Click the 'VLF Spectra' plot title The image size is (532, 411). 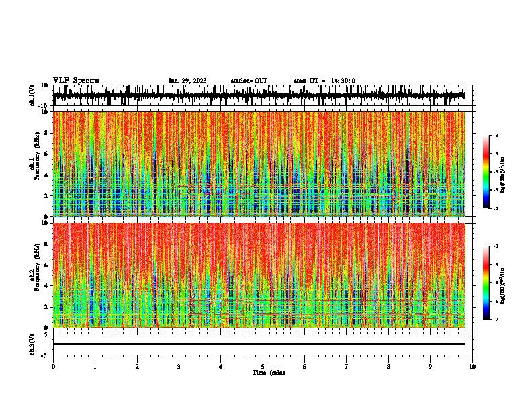[x=76, y=81]
